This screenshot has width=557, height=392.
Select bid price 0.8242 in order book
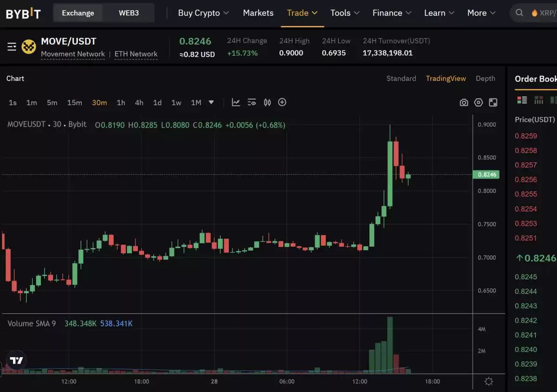click(x=526, y=320)
